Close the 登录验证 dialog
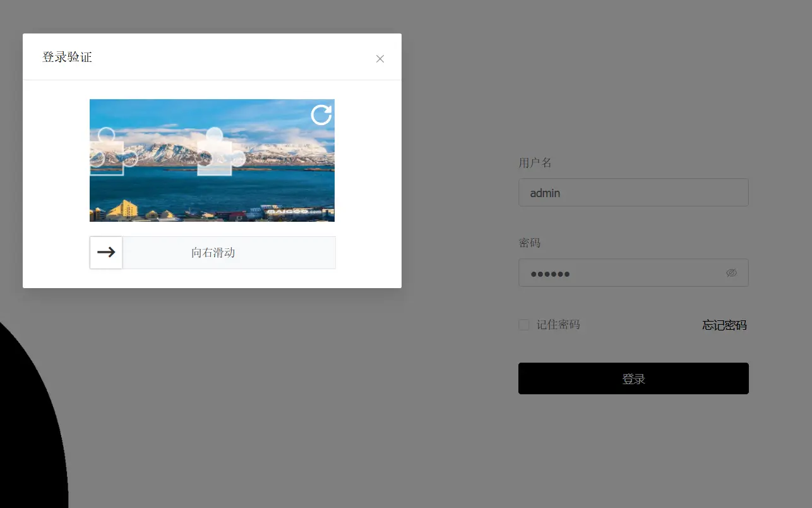Viewport: 812px width, 508px height. [379, 59]
